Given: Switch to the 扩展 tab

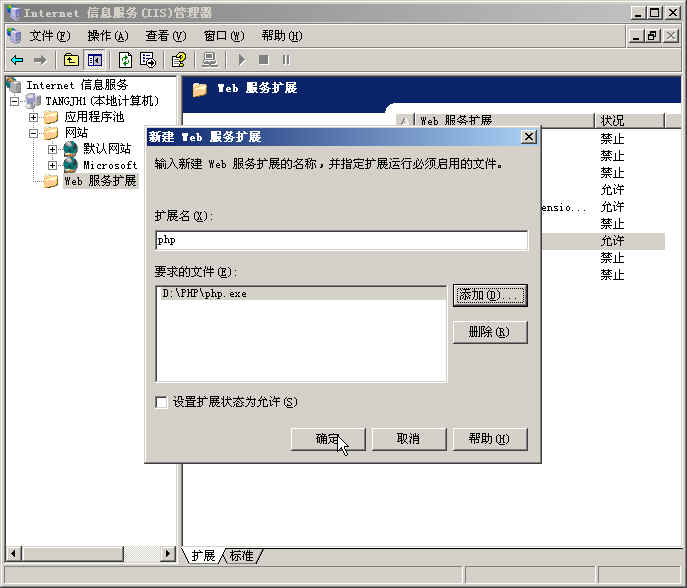Looking at the screenshot, I should pyautogui.click(x=203, y=556).
